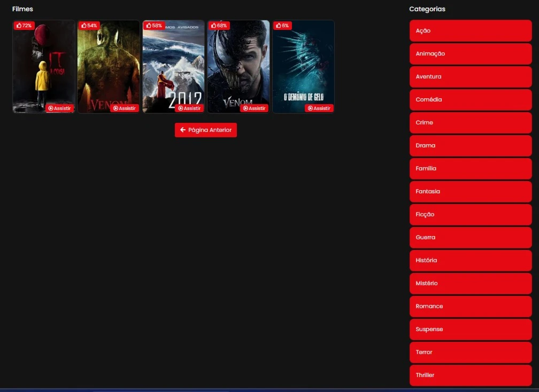Click the Filmes section heading
The height and width of the screenshot is (392, 539).
pyautogui.click(x=22, y=9)
